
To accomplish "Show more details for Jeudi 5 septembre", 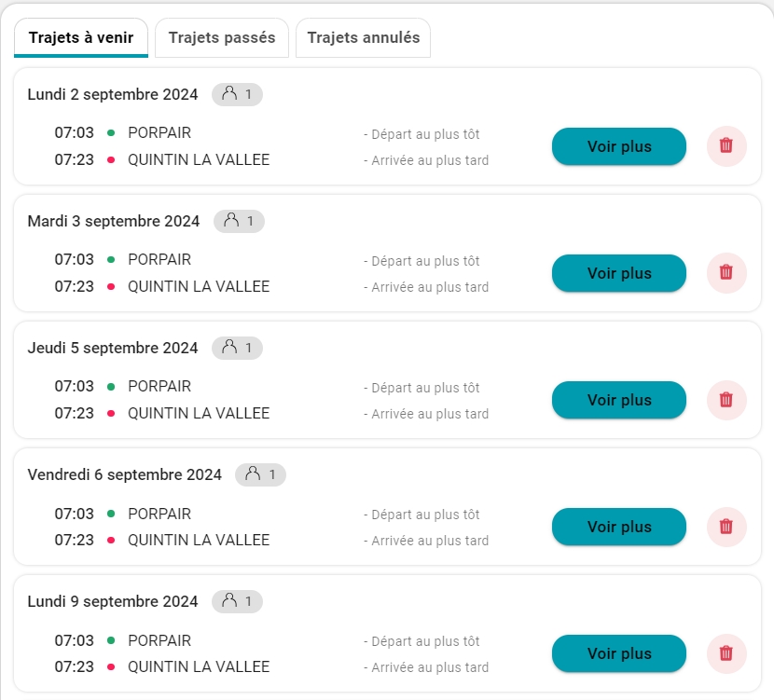I will (x=619, y=400).
